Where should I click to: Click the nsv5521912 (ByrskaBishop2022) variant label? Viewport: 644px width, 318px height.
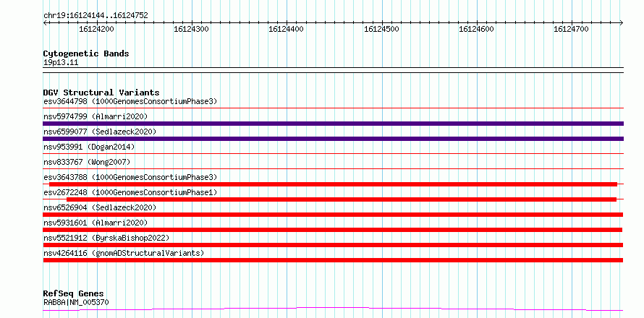tap(106, 238)
